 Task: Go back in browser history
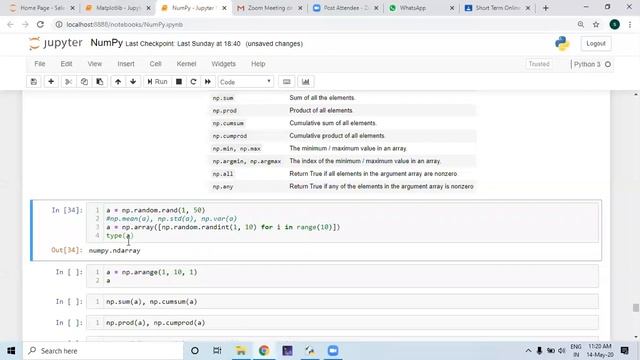[x=10, y=24]
